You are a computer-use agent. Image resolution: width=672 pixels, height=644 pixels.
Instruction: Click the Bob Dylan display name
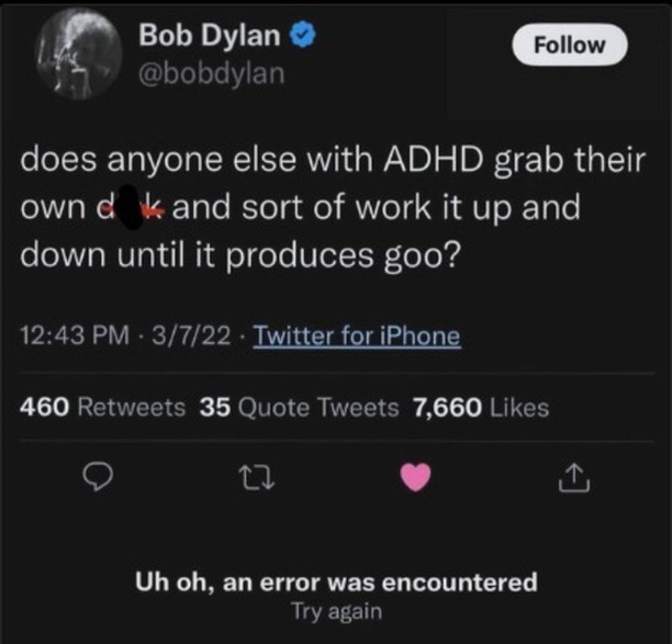click(210, 36)
